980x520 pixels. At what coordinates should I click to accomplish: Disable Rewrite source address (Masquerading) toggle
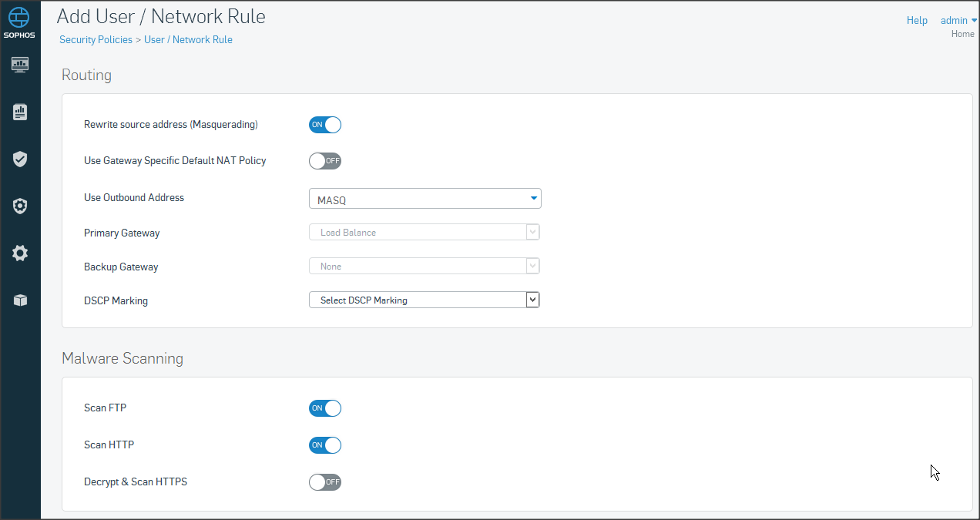(x=324, y=125)
